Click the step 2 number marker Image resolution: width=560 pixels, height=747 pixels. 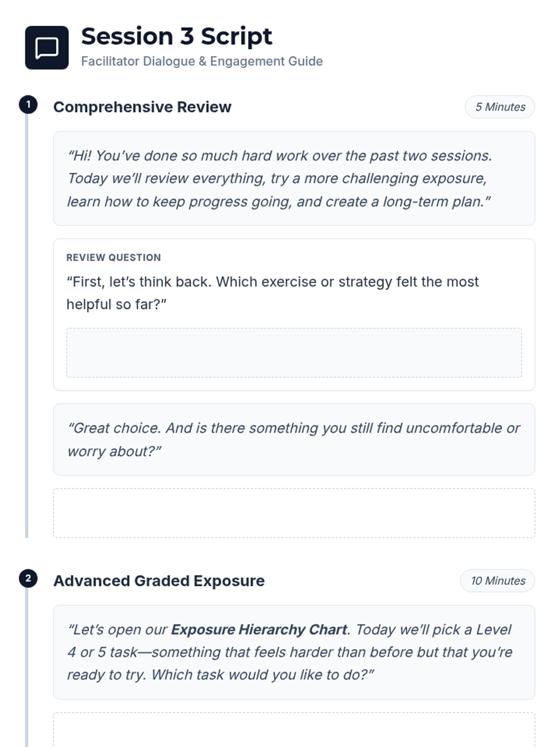point(28,578)
